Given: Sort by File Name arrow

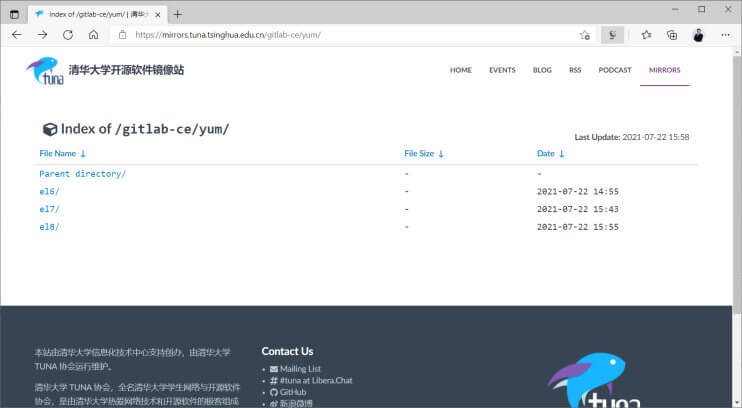Looking at the screenshot, I should (x=83, y=154).
